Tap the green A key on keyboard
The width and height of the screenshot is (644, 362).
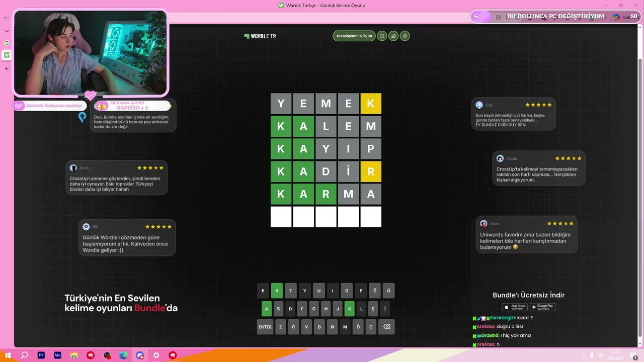pyautogui.click(x=267, y=309)
